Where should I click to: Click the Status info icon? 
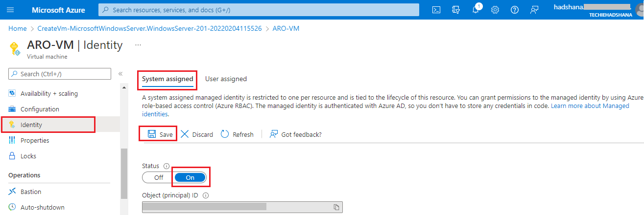coord(167,166)
